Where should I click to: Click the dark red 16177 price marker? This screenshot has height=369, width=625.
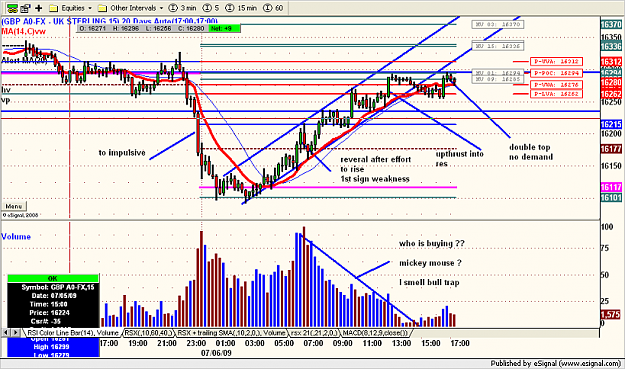611,149
